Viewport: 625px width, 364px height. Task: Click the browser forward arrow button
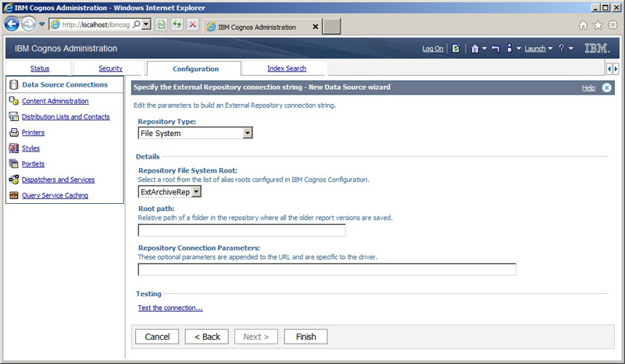28,24
